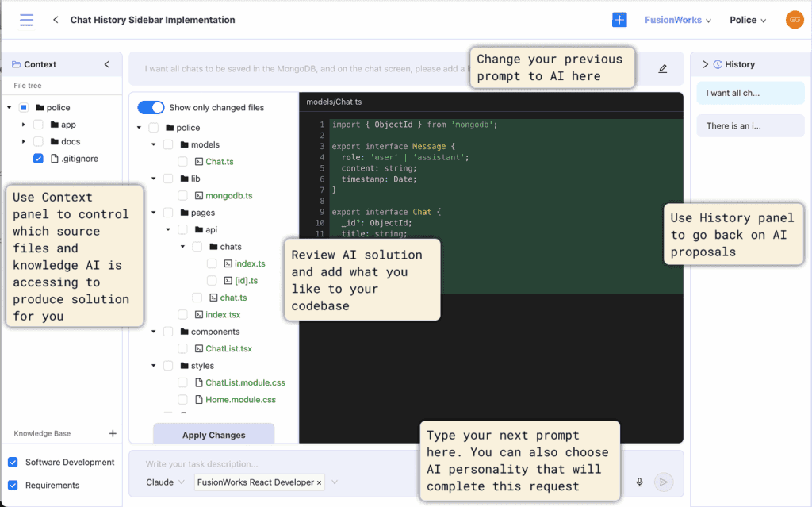Image resolution: width=812 pixels, height=507 pixels.
Task: Click the pencil edit prompt icon
Action: [x=663, y=69]
